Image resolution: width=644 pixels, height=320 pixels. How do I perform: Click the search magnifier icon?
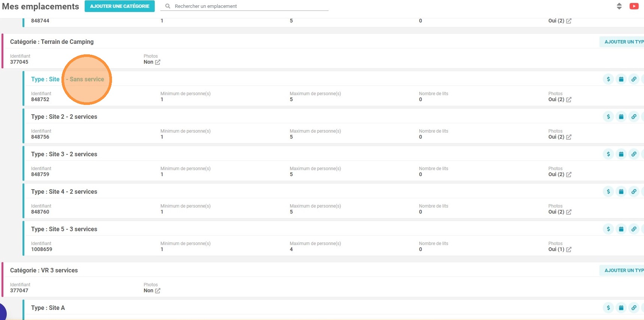(x=168, y=6)
